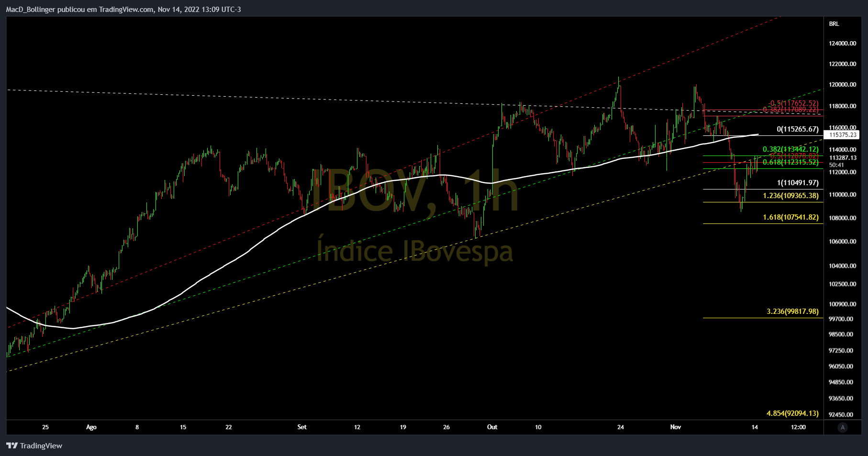Toggle the auto-scale 'A' button
This screenshot has width=868, height=456.
843,427
